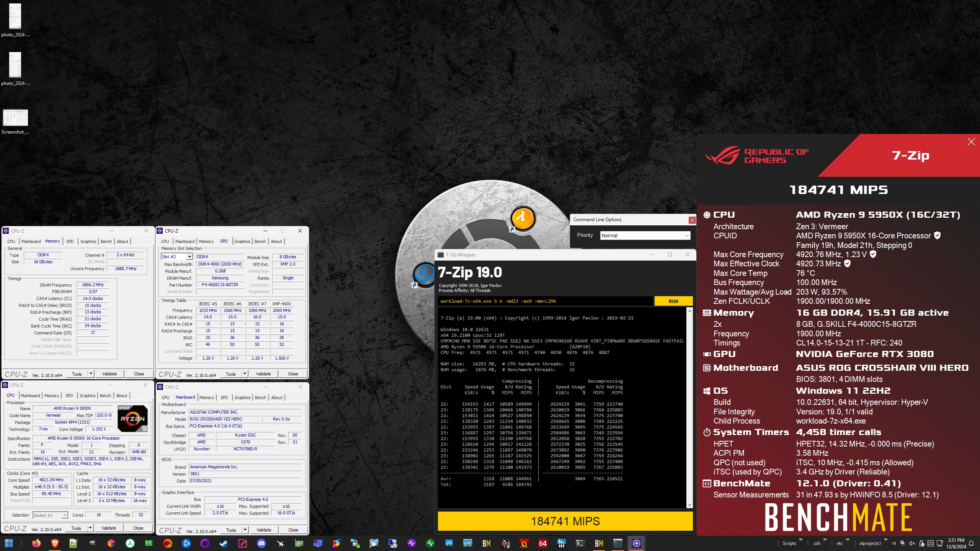Click Validate in CPU-Z Memory window
The height and width of the screenshot is (551, 980).
109,374
